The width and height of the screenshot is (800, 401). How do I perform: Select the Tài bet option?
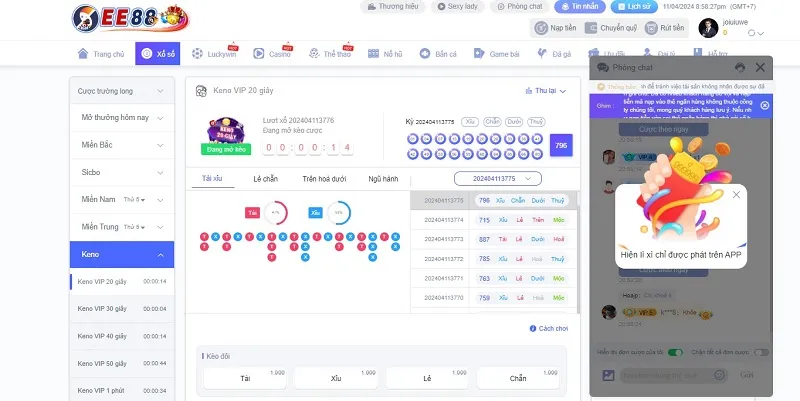point(245,378)
